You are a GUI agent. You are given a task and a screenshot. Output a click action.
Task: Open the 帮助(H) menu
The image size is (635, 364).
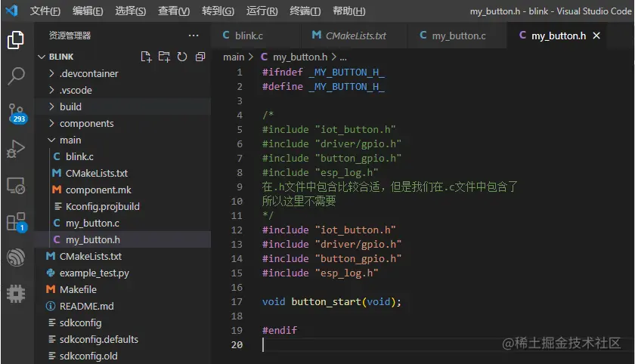348,11
